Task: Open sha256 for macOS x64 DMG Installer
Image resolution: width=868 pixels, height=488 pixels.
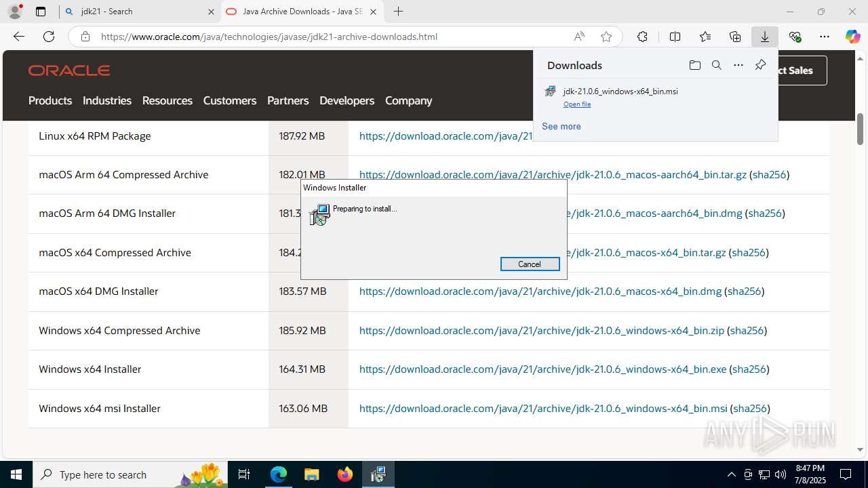Action: click(x=744, y=291)
